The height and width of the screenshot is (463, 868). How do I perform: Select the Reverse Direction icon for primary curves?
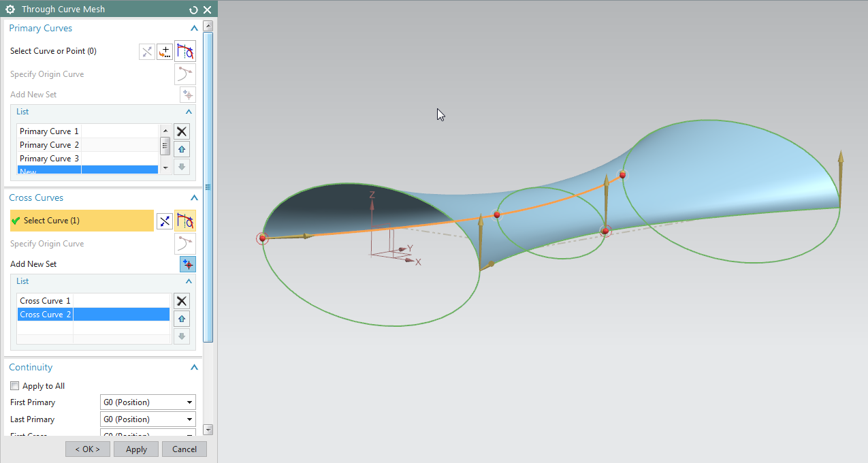(146, 51)
